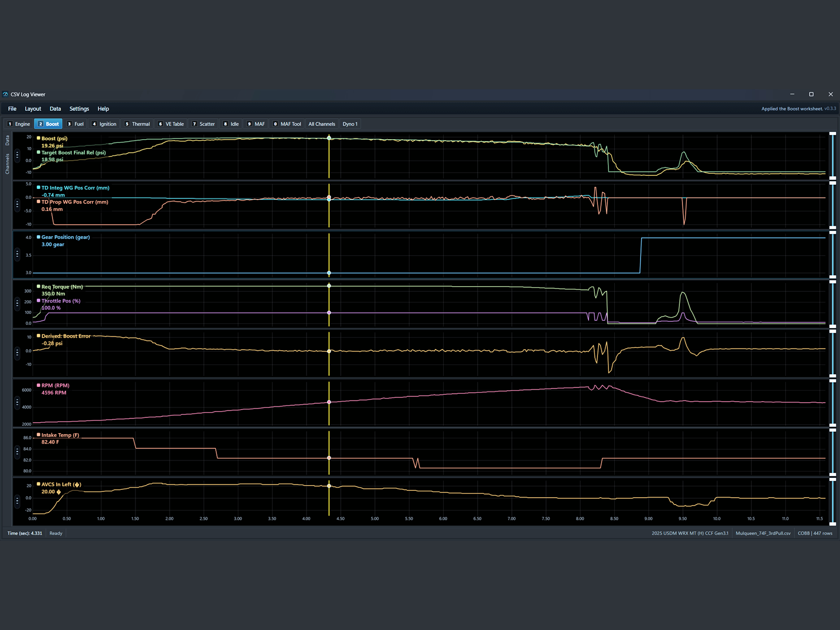Click the Boost (psi) channel label
Image resolution: width=840 pixels, height=630 pixels.
55,139
